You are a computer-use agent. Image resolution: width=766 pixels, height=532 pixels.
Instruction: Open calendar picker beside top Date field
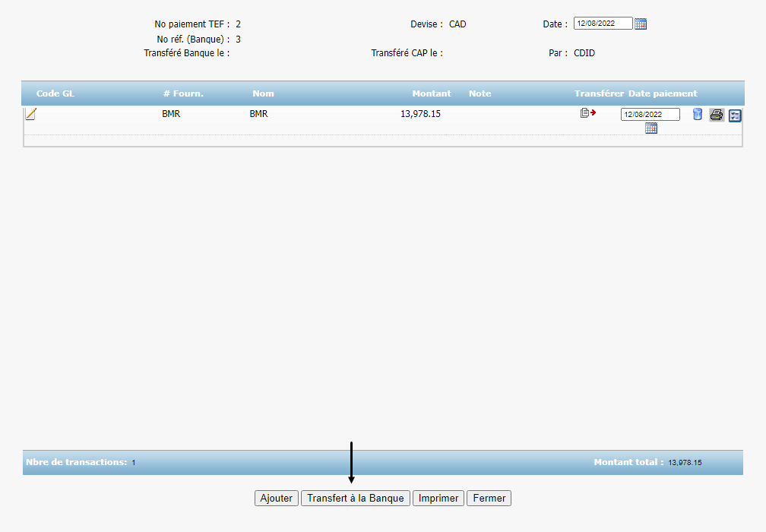(x=641, y=24)
